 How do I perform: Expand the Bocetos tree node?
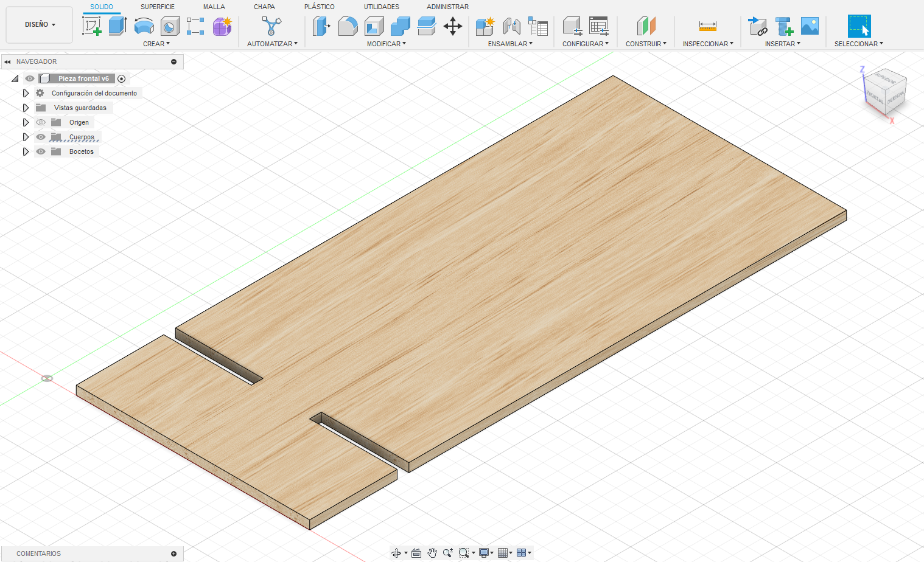pos(26,151)
